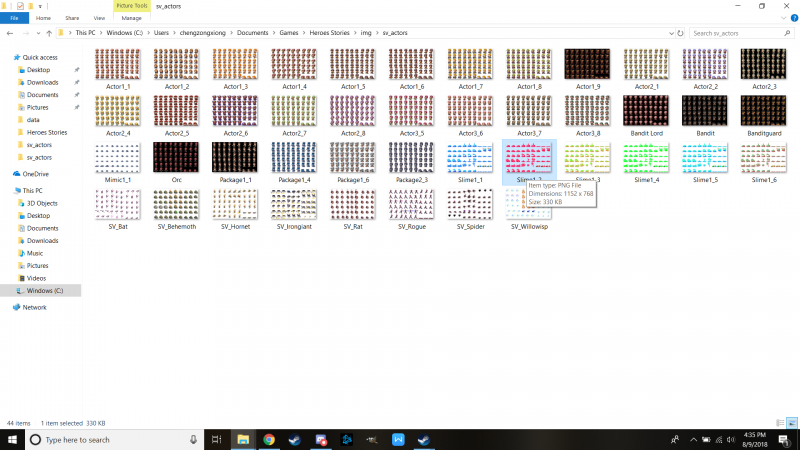The height and width of the screenshot is (450, 800).
Task: Click chengzongxiong in the address path
Action: click(x=203, y=33)
